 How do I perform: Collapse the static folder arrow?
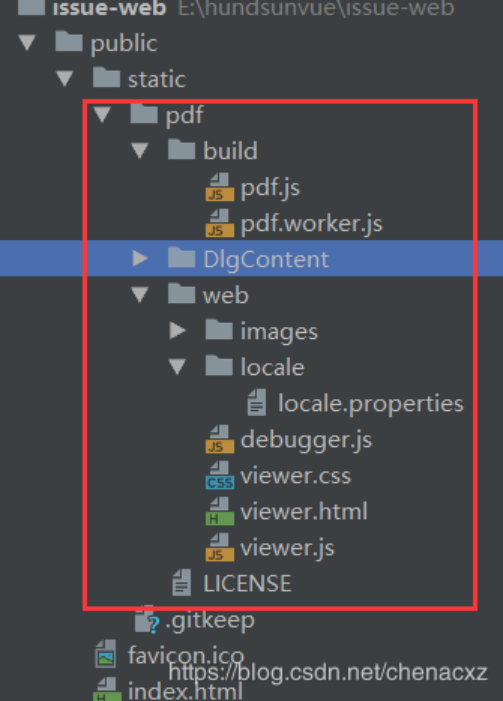(65, 79)
